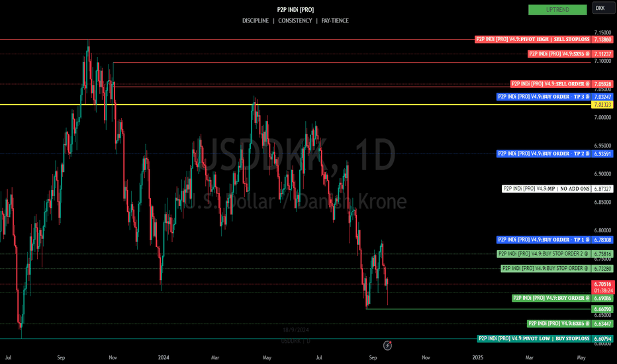
Task: Select the green horizontal line at 6.66090
Action: [478, 309]
